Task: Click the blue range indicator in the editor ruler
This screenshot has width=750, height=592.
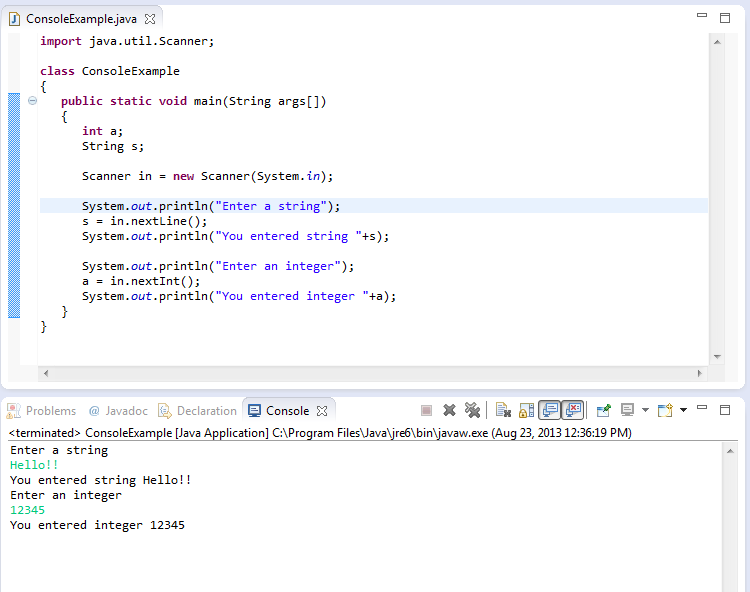Action: (x=14, y=206)
